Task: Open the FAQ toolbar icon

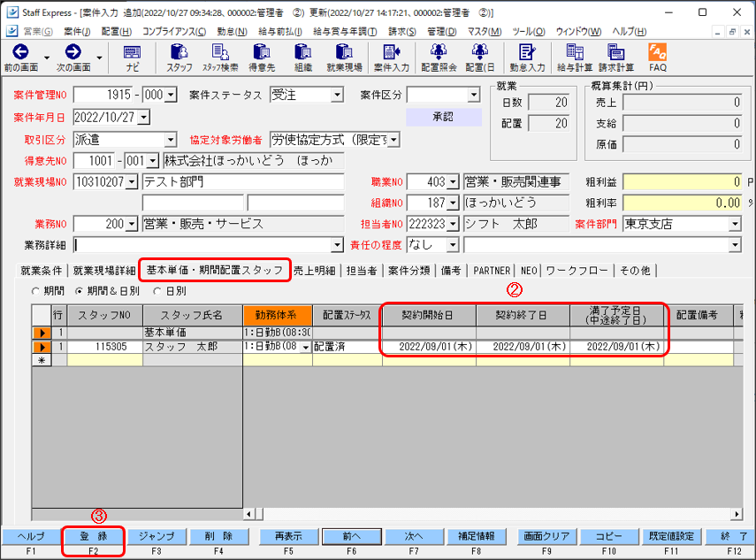Action: tap(658, 58)
